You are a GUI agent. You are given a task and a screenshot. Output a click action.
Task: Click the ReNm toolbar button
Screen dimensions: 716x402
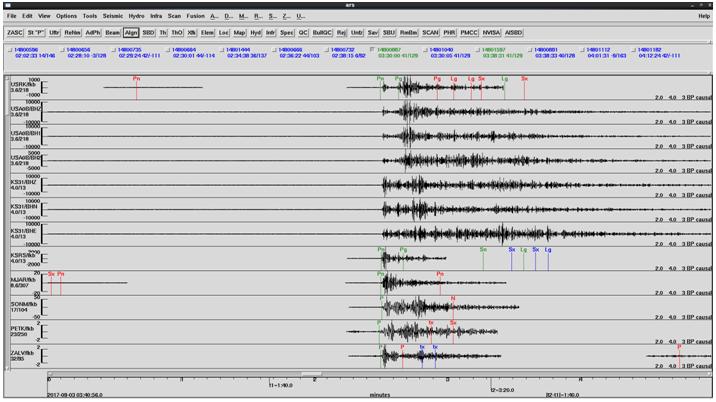(72, 32)
